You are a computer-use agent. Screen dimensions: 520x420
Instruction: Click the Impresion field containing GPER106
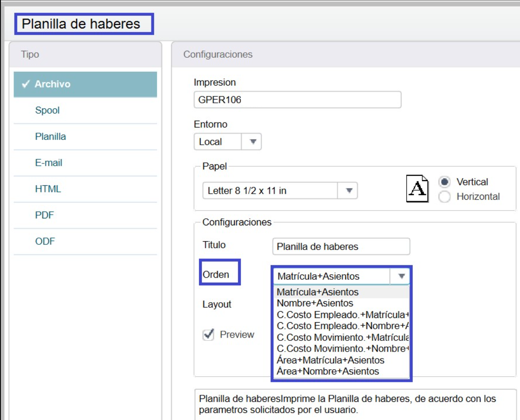(297, 100)
